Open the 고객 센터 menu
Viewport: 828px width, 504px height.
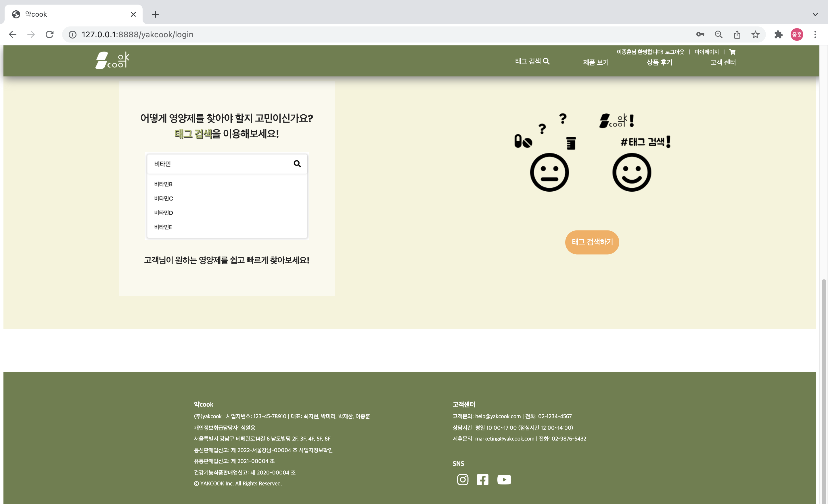tap(723, 62)
